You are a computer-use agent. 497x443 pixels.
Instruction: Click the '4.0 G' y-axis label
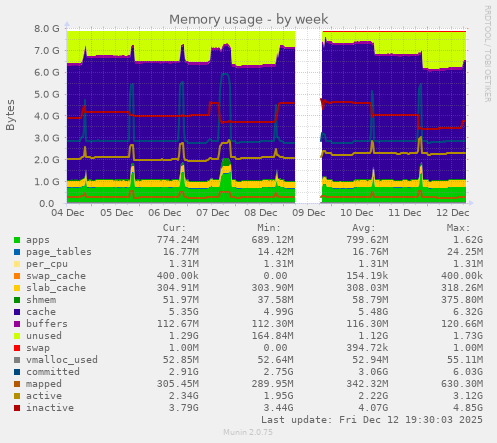pos(47,116)
